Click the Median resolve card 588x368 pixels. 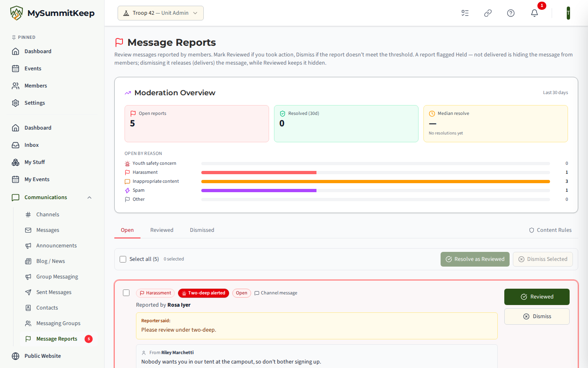click(x=496, y=124)
